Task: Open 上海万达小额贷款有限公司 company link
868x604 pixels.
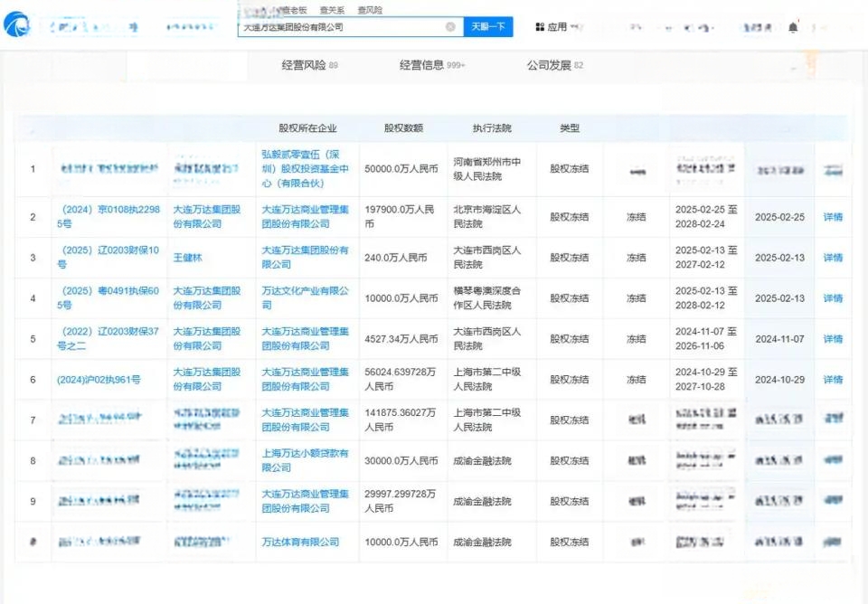Action: 305,460
